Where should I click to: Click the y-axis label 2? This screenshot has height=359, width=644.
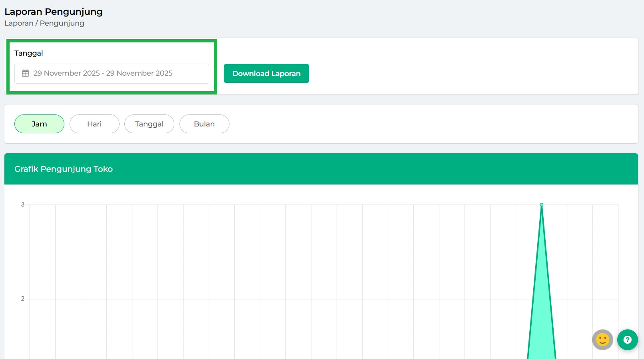pyautogui.click(x=23, y=299)
